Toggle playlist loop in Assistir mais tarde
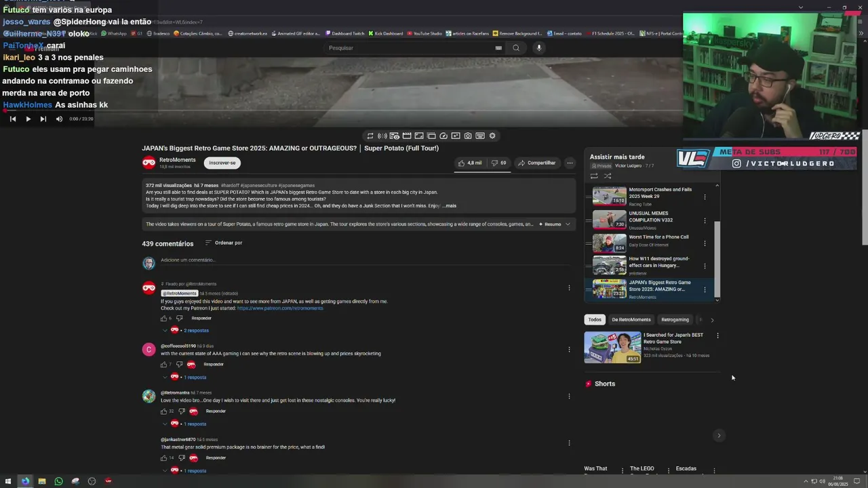 point(594,176)
